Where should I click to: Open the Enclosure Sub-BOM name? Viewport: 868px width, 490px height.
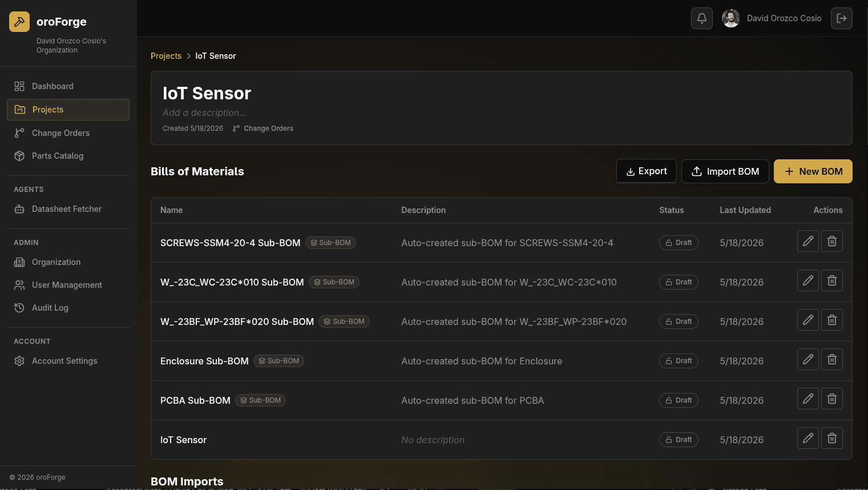click(x=204, y=361)
